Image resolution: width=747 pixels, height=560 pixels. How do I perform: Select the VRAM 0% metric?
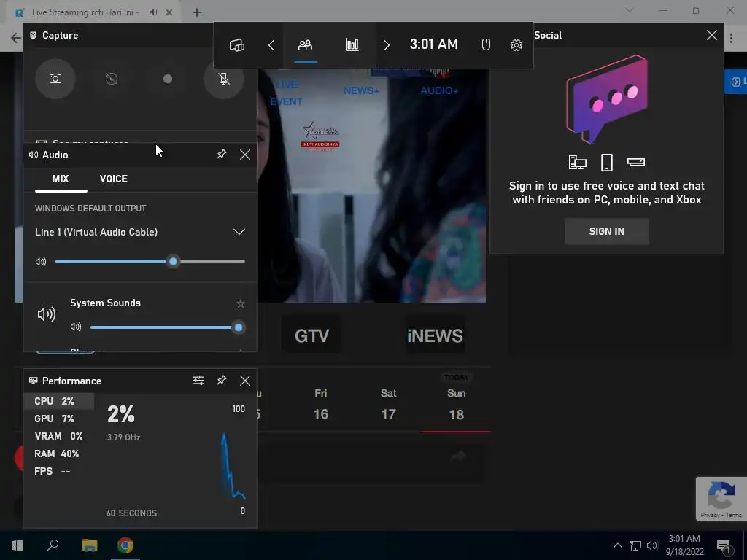[x=58, y=436]
